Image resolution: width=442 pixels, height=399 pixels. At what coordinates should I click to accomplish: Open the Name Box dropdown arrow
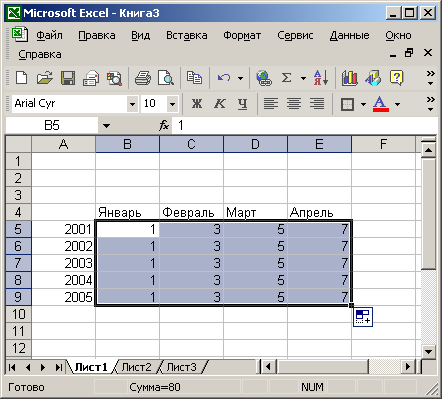[106, 126]
